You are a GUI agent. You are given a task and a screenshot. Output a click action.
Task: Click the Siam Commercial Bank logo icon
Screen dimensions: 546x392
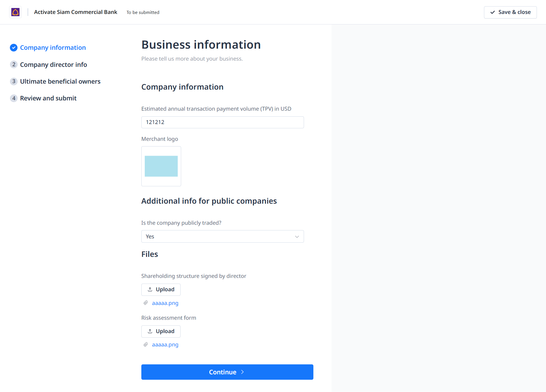[x=15, y=12]
